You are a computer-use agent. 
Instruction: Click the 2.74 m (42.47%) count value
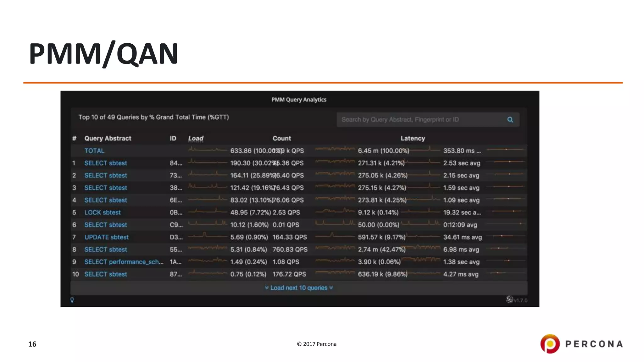[x=382, y=250]
